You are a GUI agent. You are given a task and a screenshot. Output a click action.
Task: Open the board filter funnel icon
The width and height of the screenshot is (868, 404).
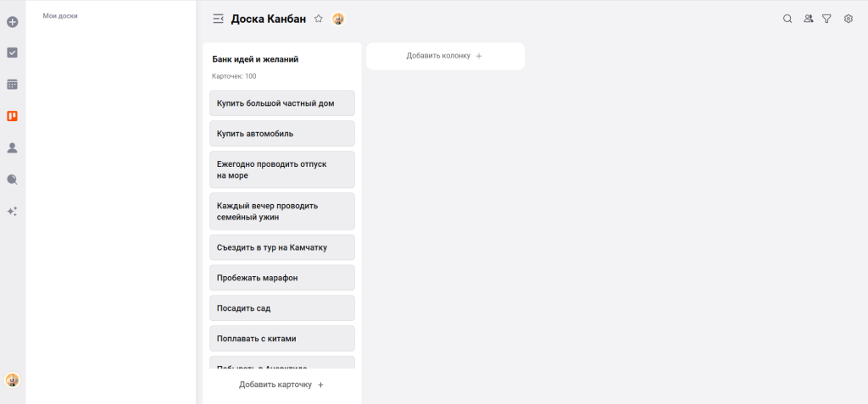(x=827, y=19)
